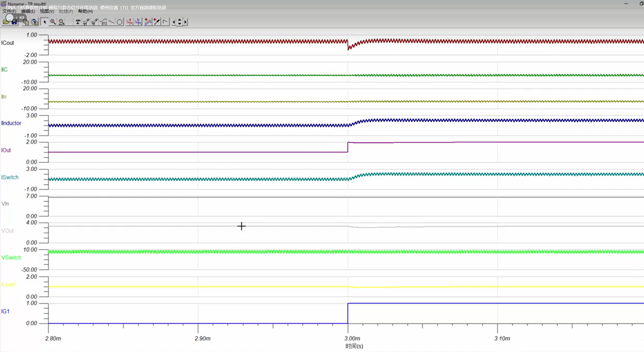This screenshot has height=352, width=644.
Task: Select the text annotation T tool
Action: click(78, 22)
